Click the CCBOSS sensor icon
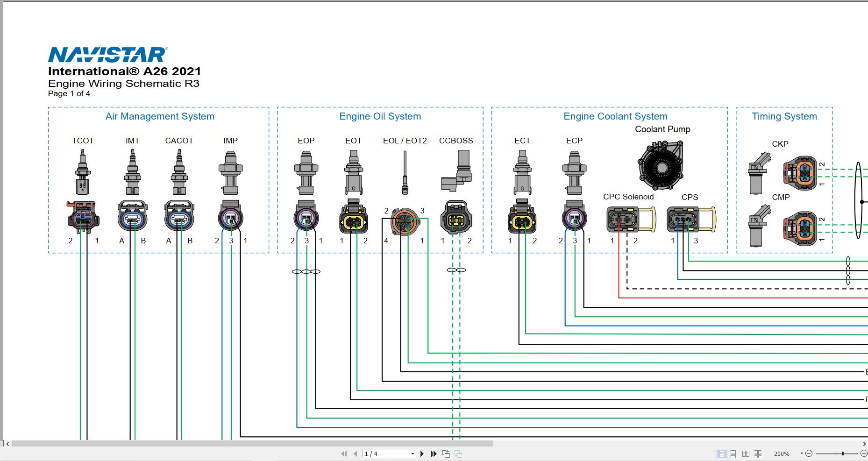 456,170
